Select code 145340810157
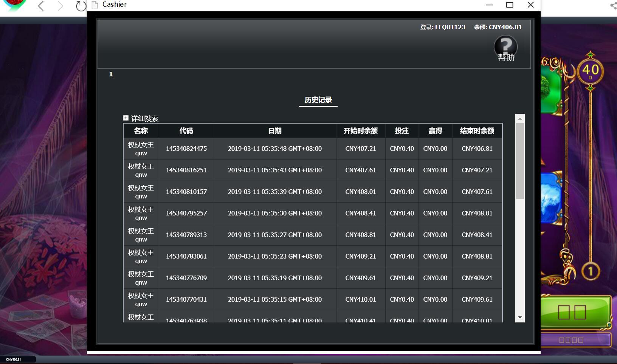Image resolution: width=617 pixels, height=364 pixels. click(x=186, y=192)
